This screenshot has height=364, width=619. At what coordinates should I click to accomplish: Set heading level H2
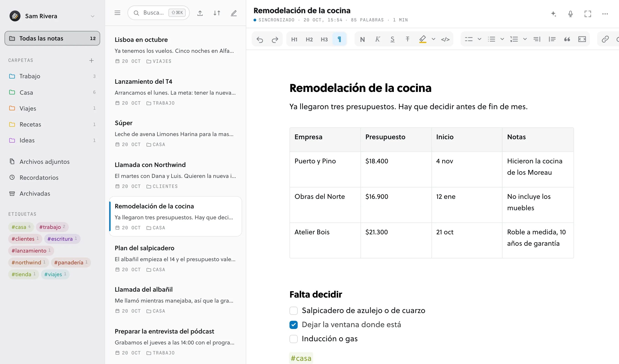click(x=309, y=39)
